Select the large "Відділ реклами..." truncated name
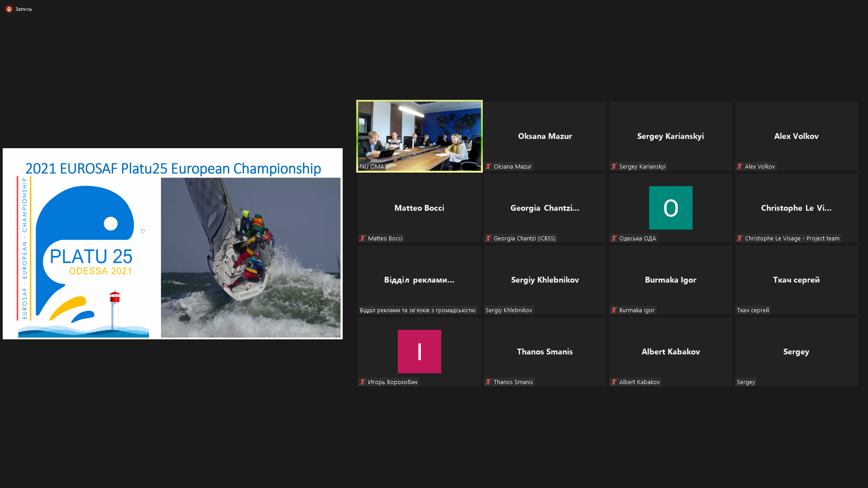 tap(420, 280)
